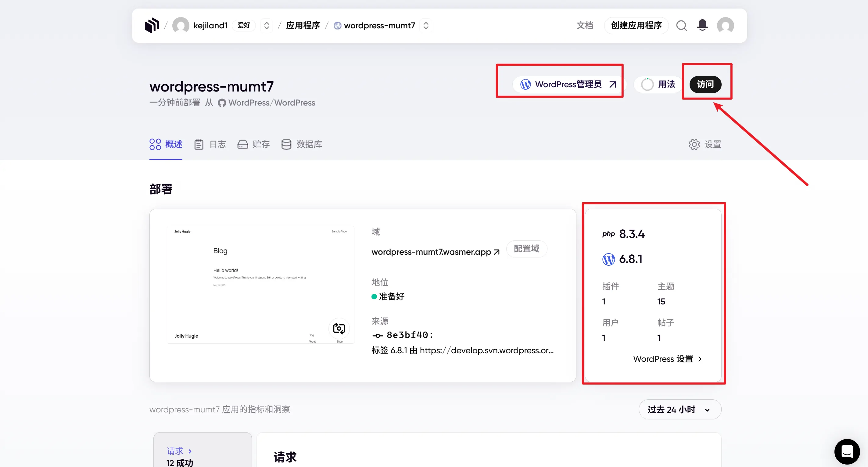Click the 日志 clipboard icon
The height and width of the screenshot is (467, 868).
(x=199, y=144)
